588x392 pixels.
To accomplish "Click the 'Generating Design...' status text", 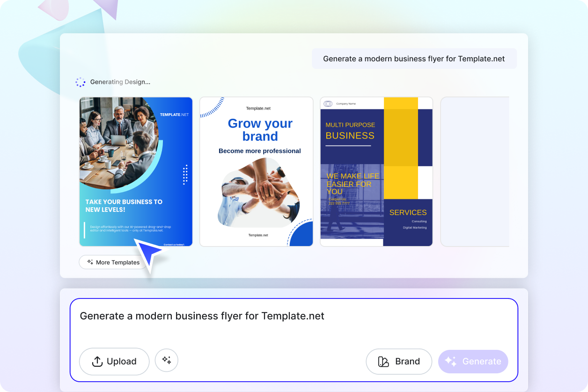I will click(x=120, y=82).
